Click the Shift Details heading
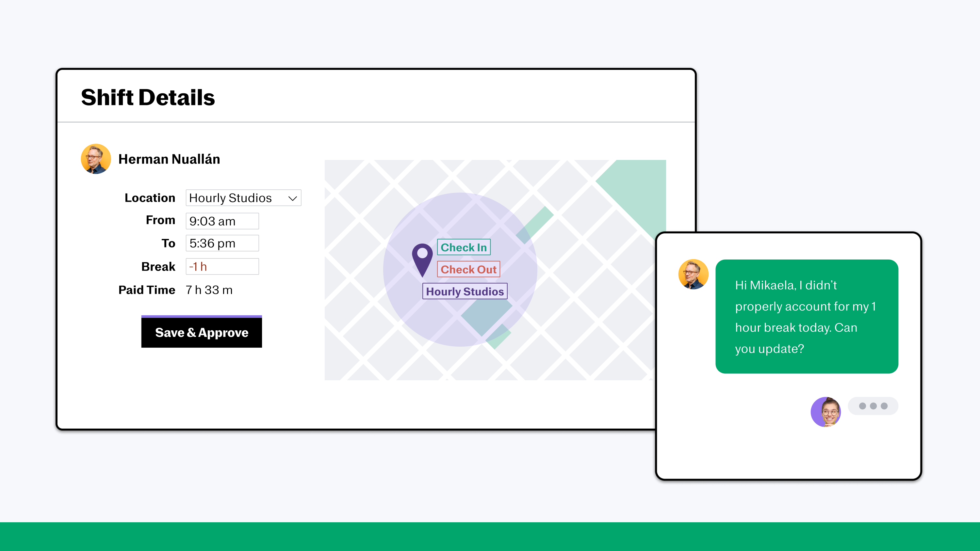 click(x=148, y=97)
